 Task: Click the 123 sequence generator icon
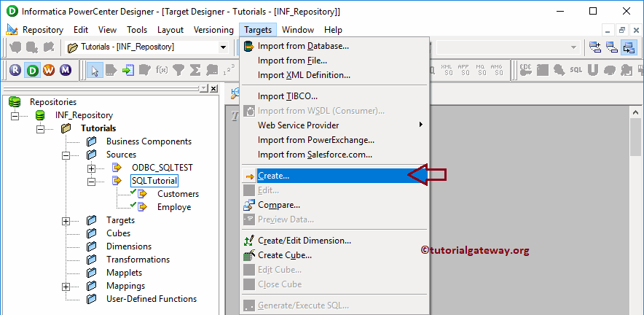click(228, 70)
